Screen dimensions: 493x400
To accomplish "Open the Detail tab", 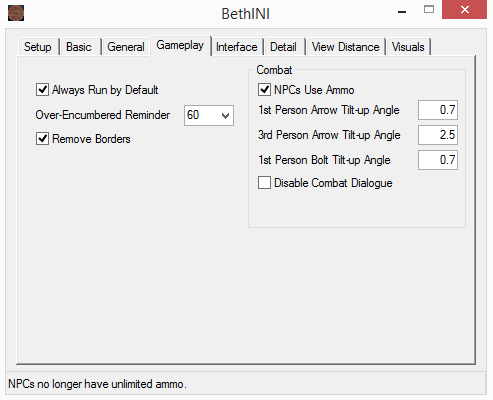I will pos(283,47).
